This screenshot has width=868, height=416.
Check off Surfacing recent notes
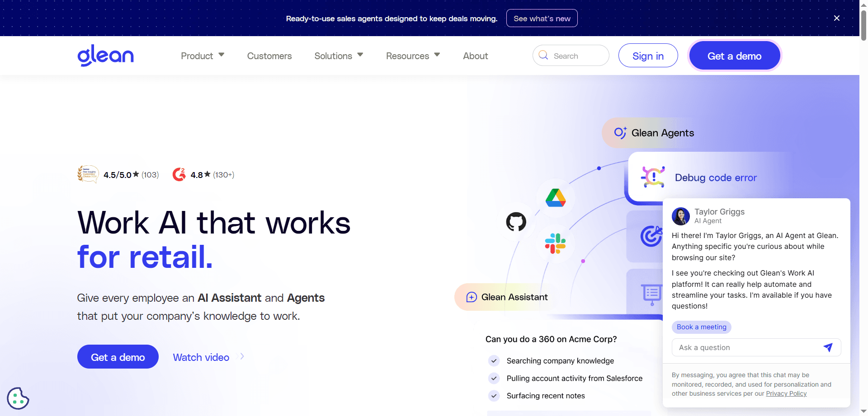coord(493,396)
